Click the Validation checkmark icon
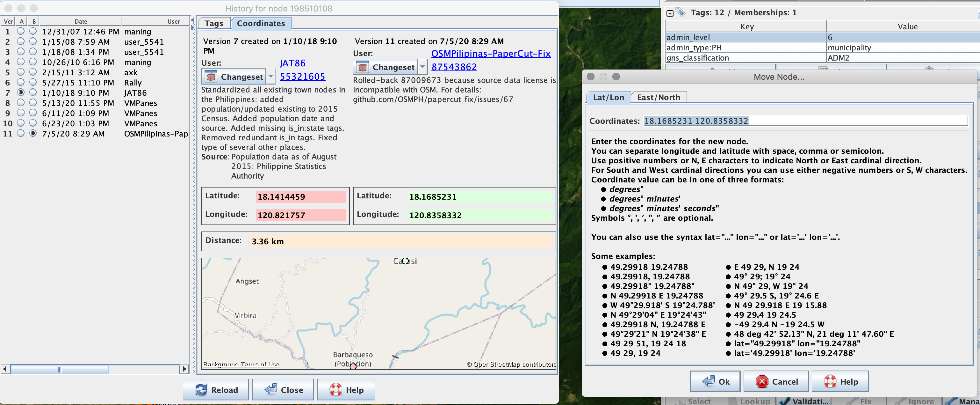The height and width of the screenshot is (405, 980). click(x=785, y=401)
